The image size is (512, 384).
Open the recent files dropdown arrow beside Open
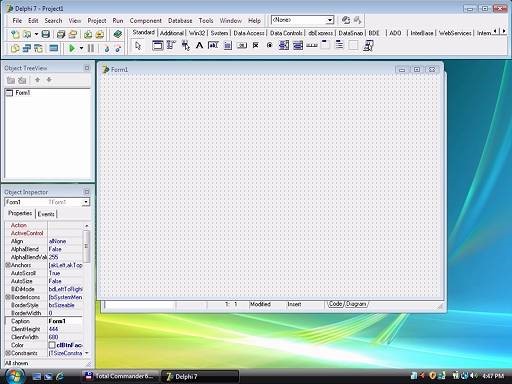tap(36, 34)
